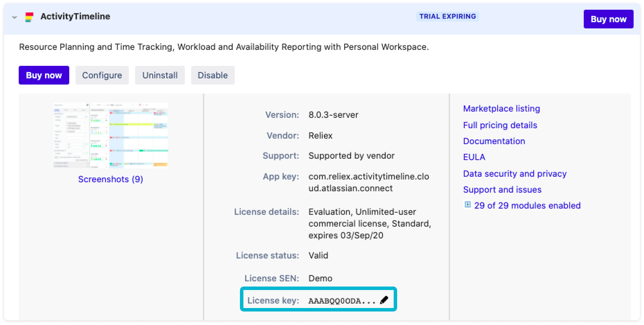
Task: Click the License status Valid value
Action: pyautogui.click(x=318, y=255)
